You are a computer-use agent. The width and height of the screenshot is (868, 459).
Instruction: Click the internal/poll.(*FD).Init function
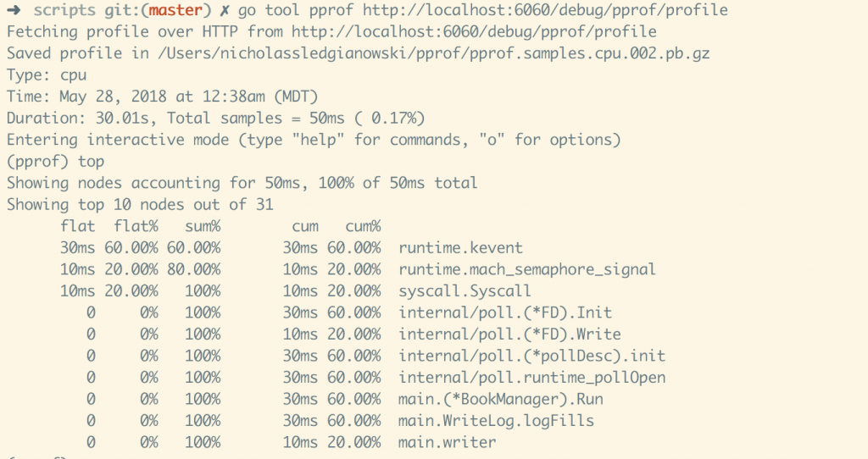pos(505,313)
